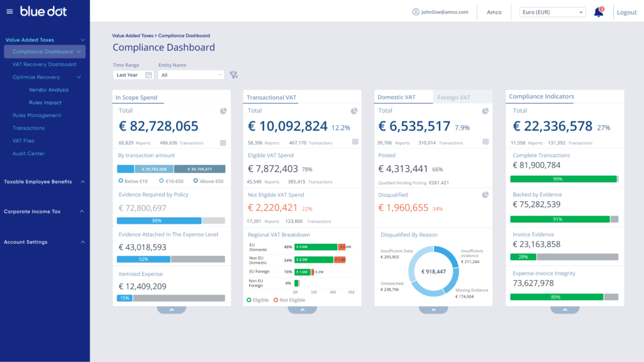This screenshot has width=644, height=362.
Task: Click the Backed by Evidence 91% bar
Action: pyautogui.click(x=560, y=219)
